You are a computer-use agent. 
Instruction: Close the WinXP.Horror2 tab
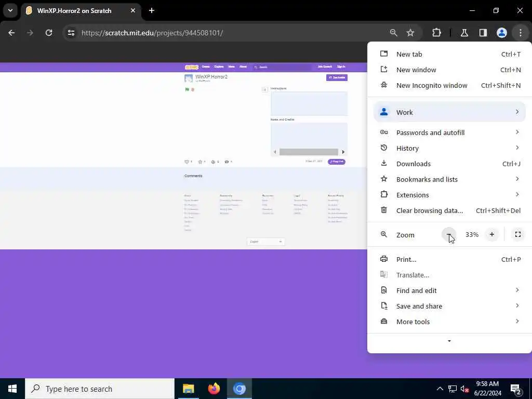pyautogui.click(x=133, y=10)
